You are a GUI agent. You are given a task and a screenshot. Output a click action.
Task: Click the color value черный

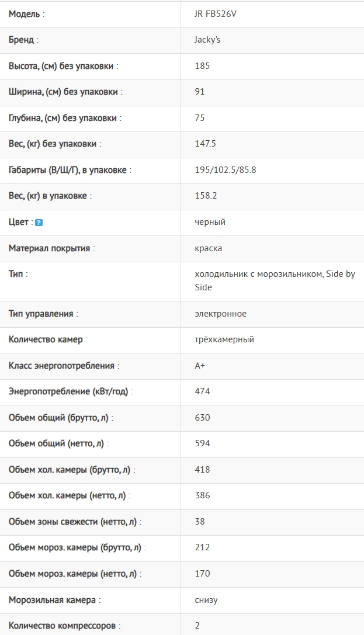tap(210, 222)
